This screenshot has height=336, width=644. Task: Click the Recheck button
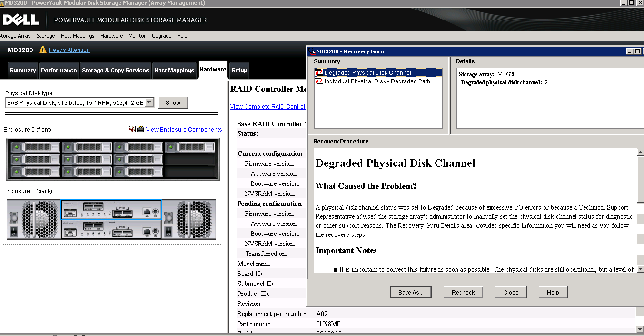[x=463, y=292]
